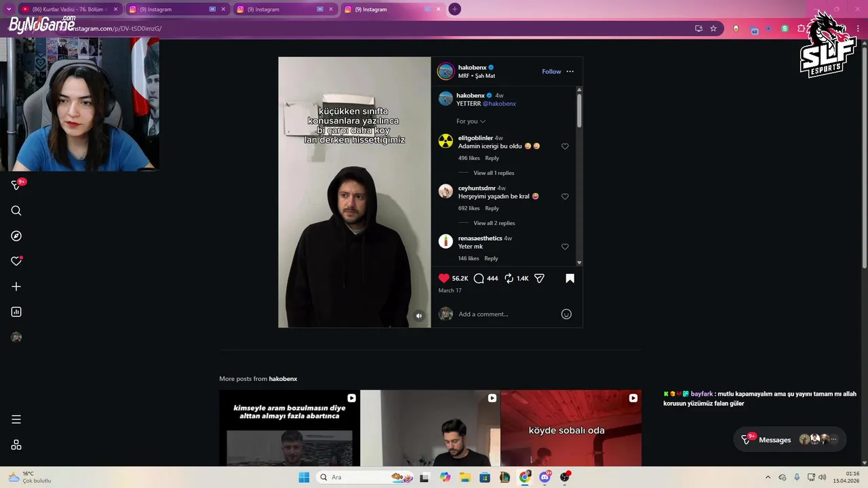Open the emoji picker in comment box

click(x=566, y=314)
